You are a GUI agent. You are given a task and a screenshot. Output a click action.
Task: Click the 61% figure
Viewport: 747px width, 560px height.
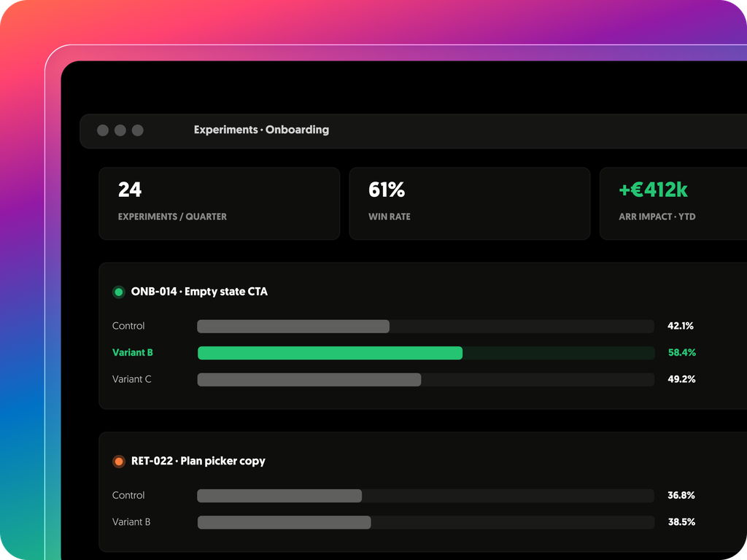387,190
